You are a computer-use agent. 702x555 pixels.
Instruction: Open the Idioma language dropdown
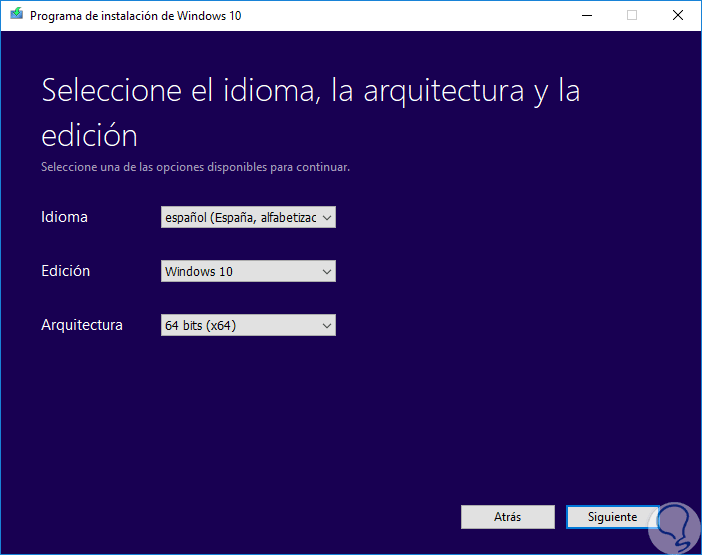(x=248, y=217)
